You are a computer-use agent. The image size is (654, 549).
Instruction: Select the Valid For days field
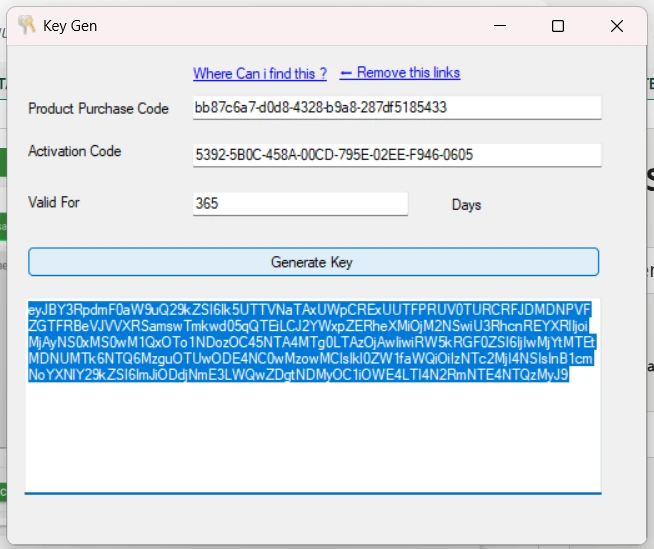300,204
